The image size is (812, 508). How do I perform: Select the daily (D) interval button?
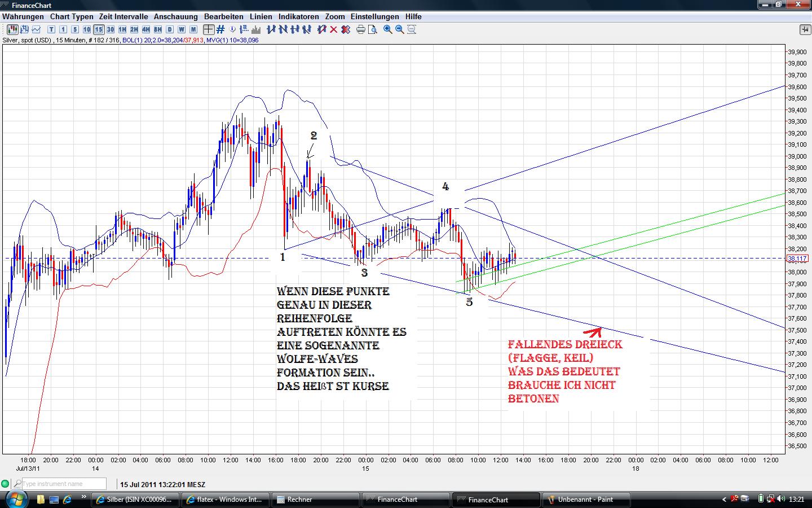pyautogui.click(x=170, y=29)
